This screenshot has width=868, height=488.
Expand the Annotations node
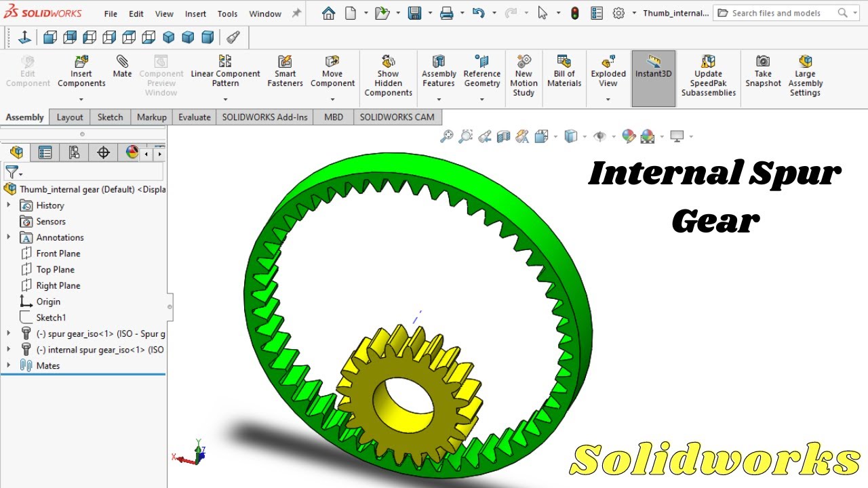[x=9, y=237]
